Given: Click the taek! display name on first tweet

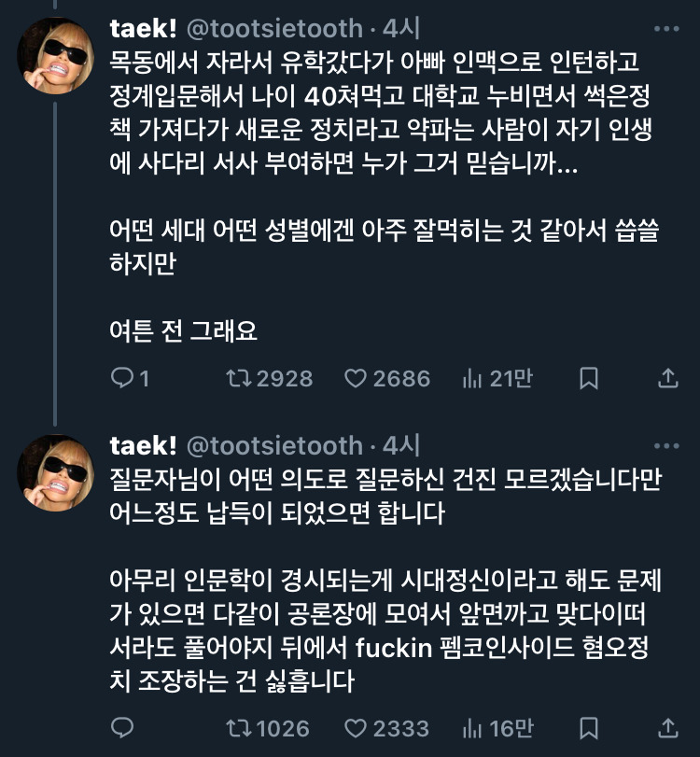Looking at the screenshot, I should [143, 29].
